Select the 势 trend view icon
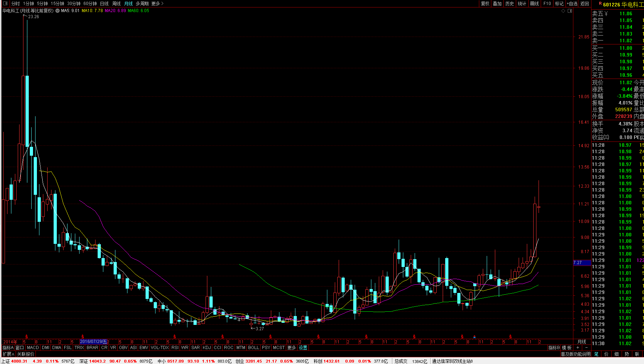This screenshot has height=364, width=644. (x=627, y=354)
